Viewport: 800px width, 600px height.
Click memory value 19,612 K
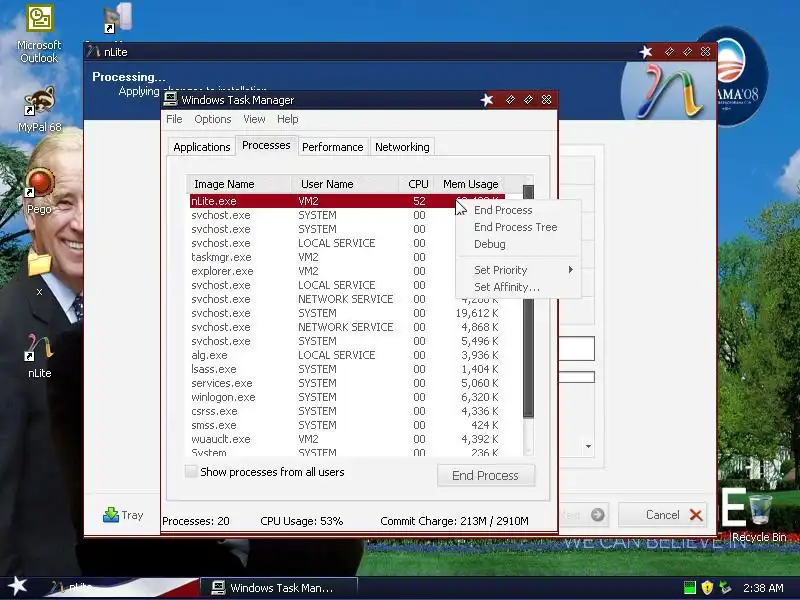click(x=477, y=313)
